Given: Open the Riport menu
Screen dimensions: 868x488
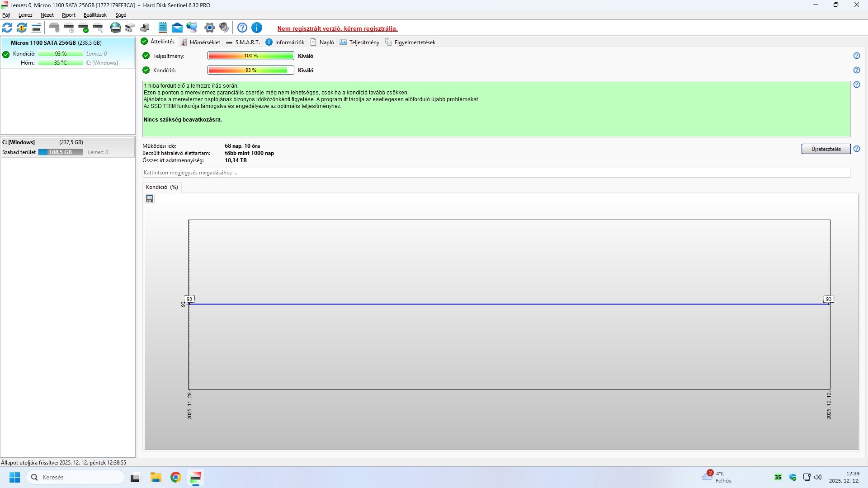Looking at the screenshot, I should click(x=69, y=15).
